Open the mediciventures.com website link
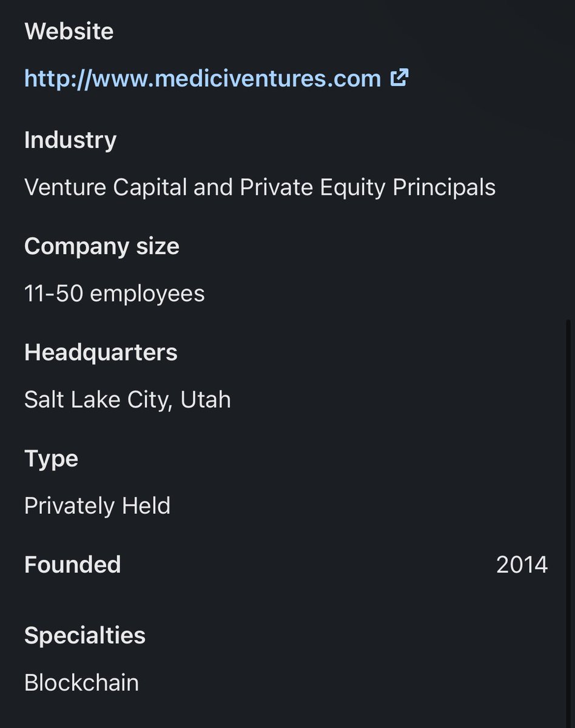 202,78
